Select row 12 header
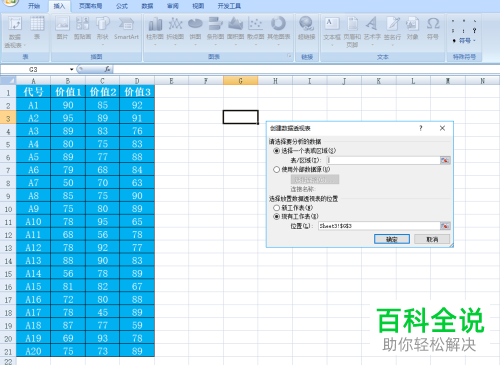Viewport: 500px width, 365px height. click(8, 235)
